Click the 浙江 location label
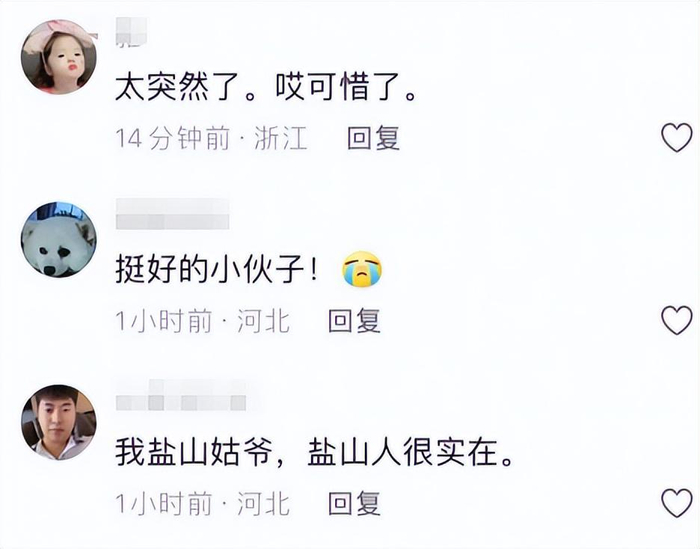 (281, 138)
